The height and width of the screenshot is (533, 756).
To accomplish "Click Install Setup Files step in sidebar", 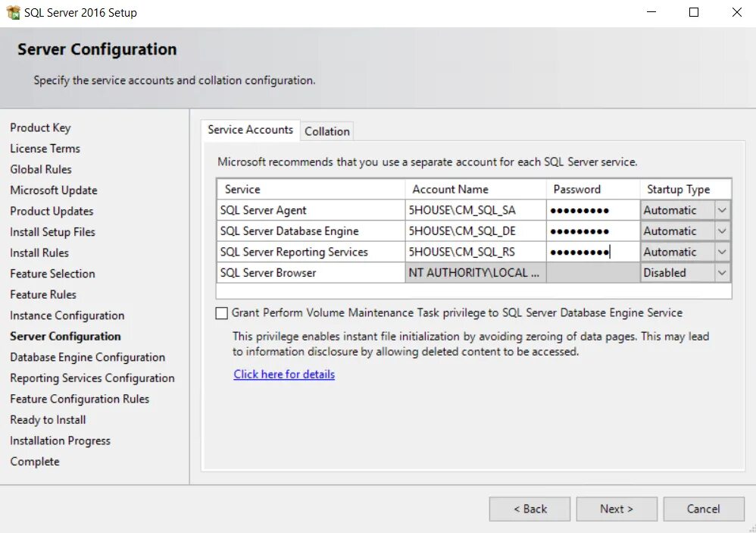I will coord(52,232).
